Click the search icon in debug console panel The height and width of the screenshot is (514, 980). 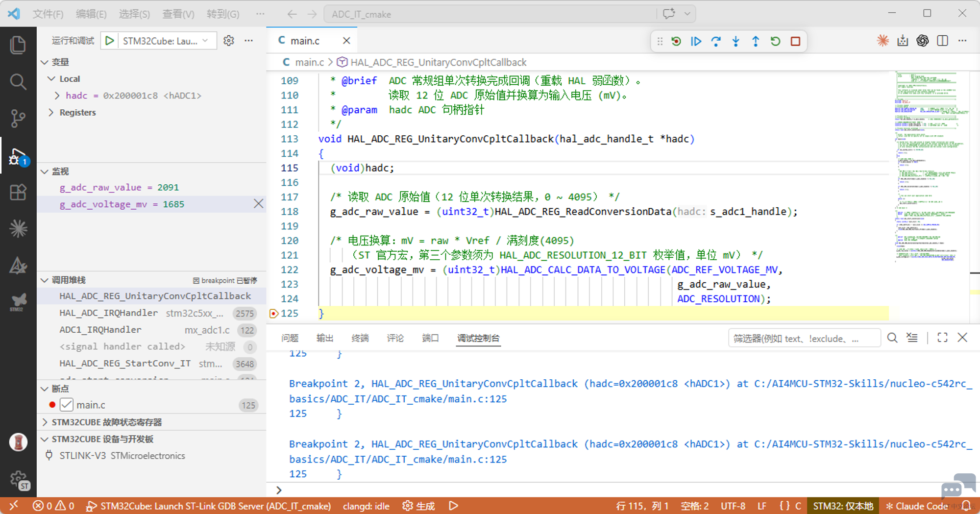tap(892, 338)
